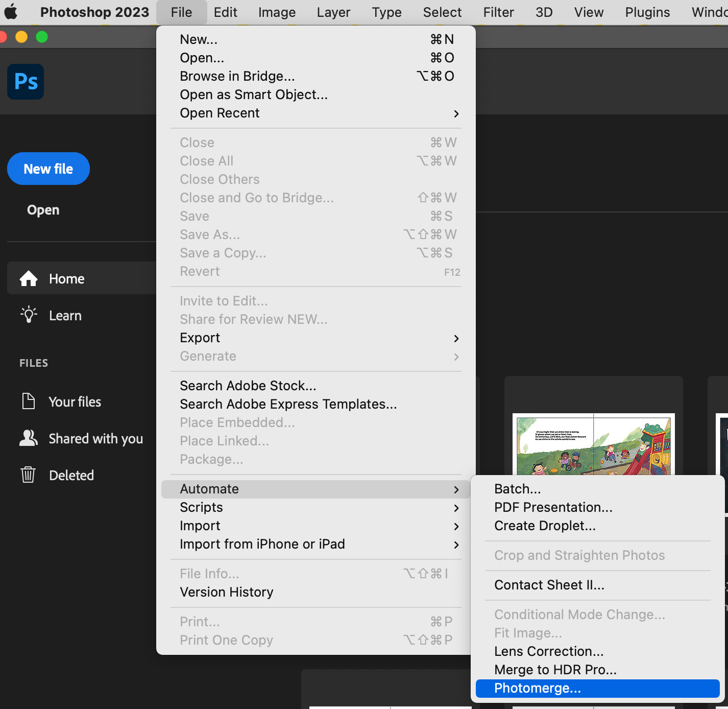The image size is (728, 709).
Task: Click the Deleted trash icon
Action: [28, 475]
